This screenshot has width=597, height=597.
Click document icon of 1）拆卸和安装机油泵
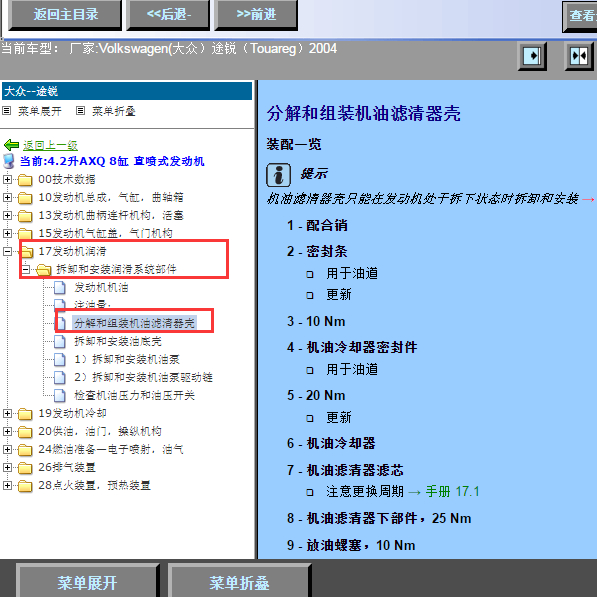[60, 360]
